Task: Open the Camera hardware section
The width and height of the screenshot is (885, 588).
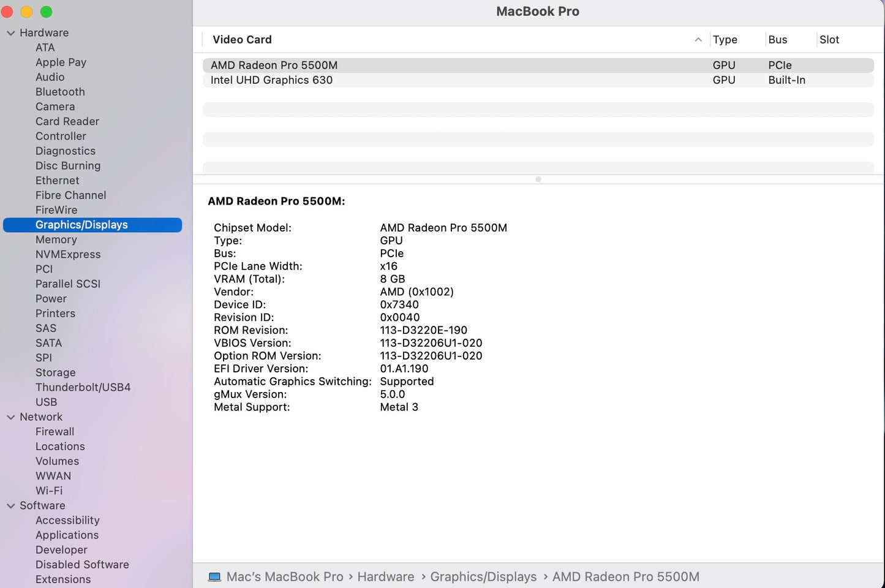Action: point(55,106)
